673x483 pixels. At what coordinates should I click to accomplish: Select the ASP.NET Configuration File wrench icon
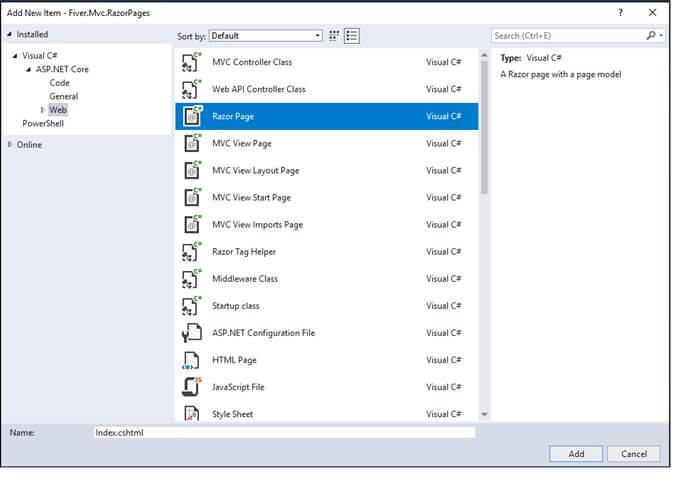pos(191,333)
